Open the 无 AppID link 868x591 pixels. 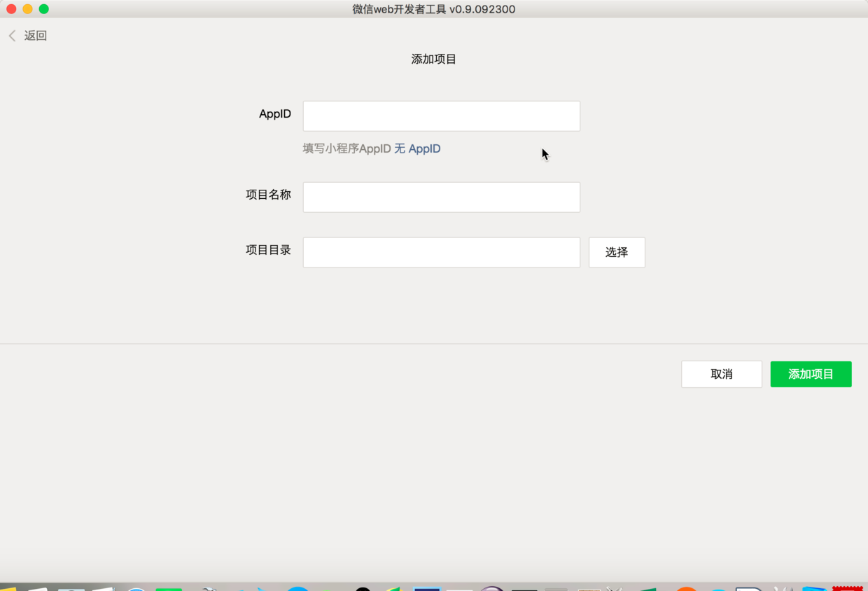click(x=417, y=148)
